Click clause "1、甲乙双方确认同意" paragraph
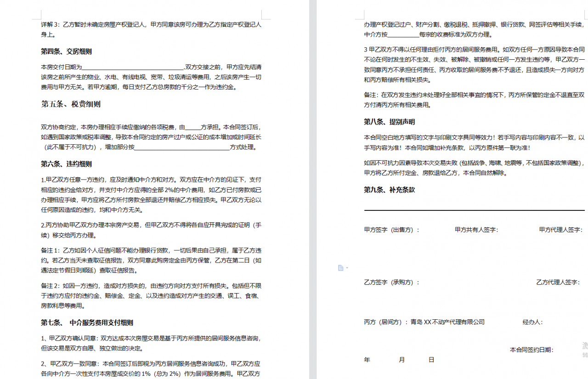The image size is (588, 379). pyautogui.click(x=151, y=343)
